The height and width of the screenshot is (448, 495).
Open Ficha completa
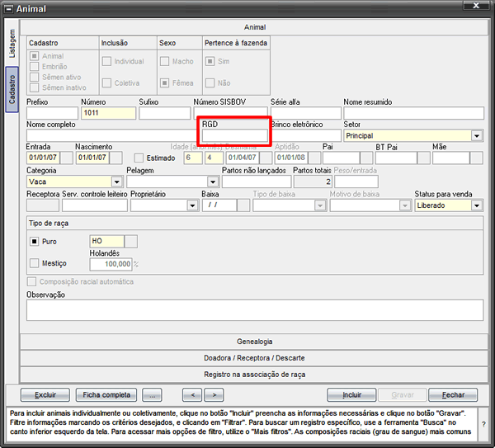coord(106,394)
